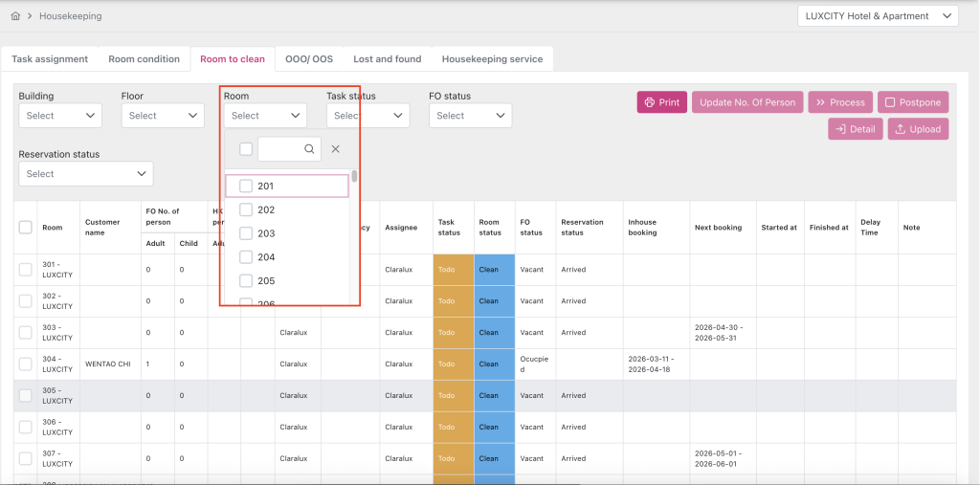The width and height of the screenshot is (980, 485).
Task: Expand the Reservation status dropdown
Action: 85,174
